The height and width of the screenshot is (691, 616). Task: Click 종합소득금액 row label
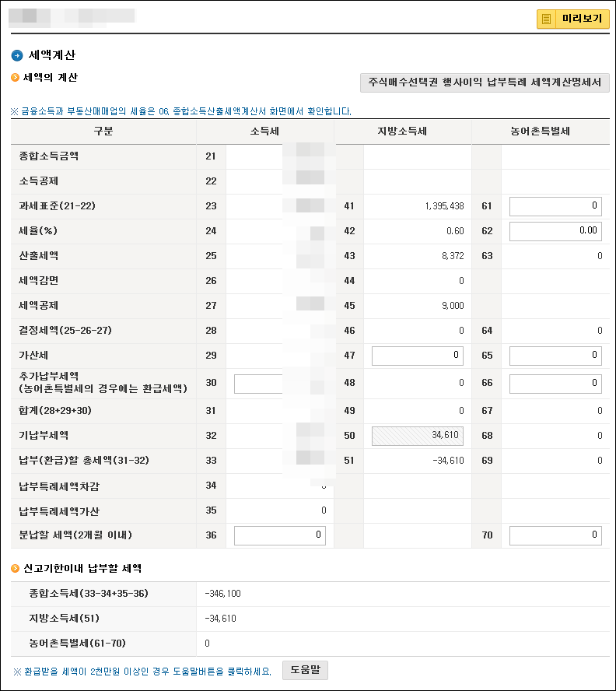click(48, 156)
